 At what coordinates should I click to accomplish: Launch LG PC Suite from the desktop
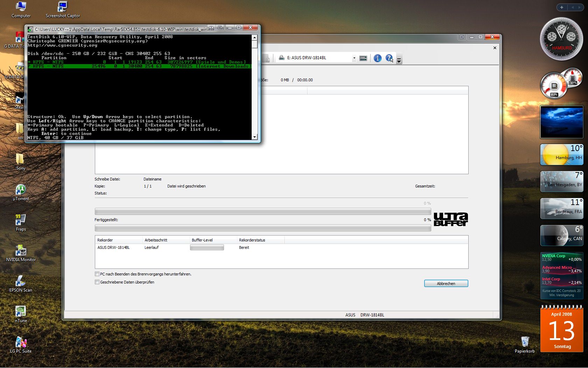pyautogui.click(x=21, y=345)
